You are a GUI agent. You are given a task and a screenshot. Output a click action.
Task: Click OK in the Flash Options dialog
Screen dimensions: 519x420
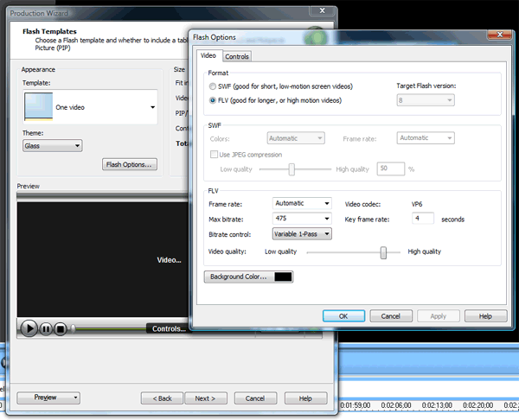(x=343, y=316)
